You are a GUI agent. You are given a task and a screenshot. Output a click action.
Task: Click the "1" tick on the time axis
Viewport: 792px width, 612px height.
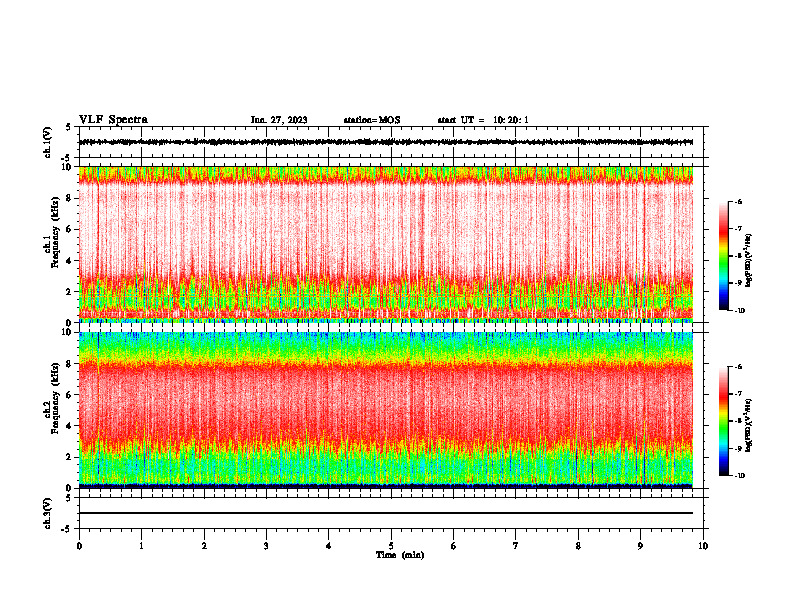point(141,546)
